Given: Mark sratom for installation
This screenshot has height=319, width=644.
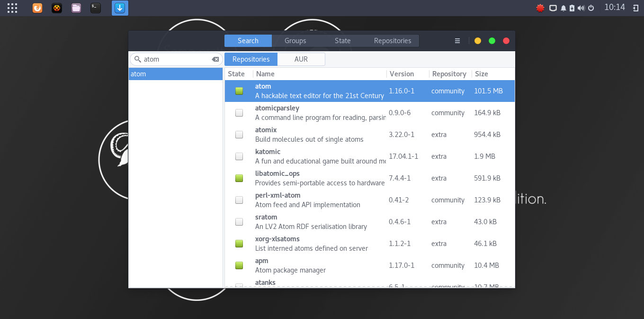Looking at the screenshot, I should [x=239, y=222].
